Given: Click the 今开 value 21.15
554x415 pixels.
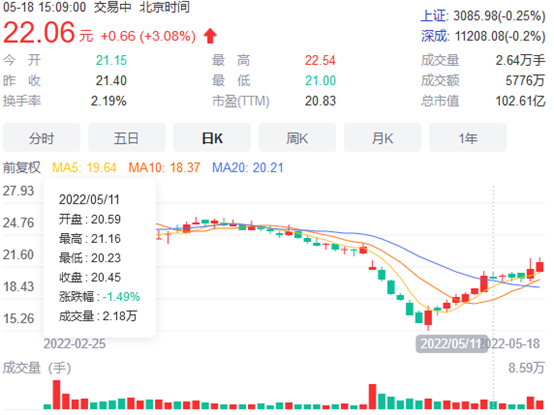Looking at the screenshot, I should (111, 60).
